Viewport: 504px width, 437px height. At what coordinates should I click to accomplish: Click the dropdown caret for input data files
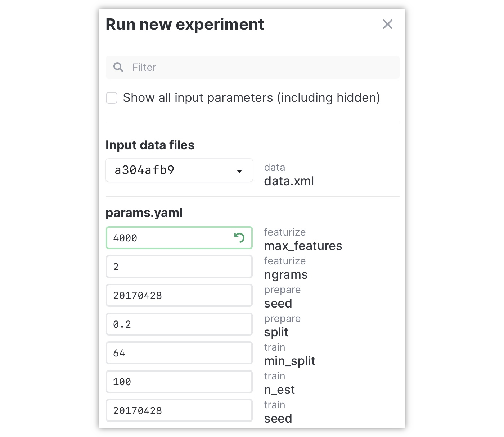tap(239, 171)
